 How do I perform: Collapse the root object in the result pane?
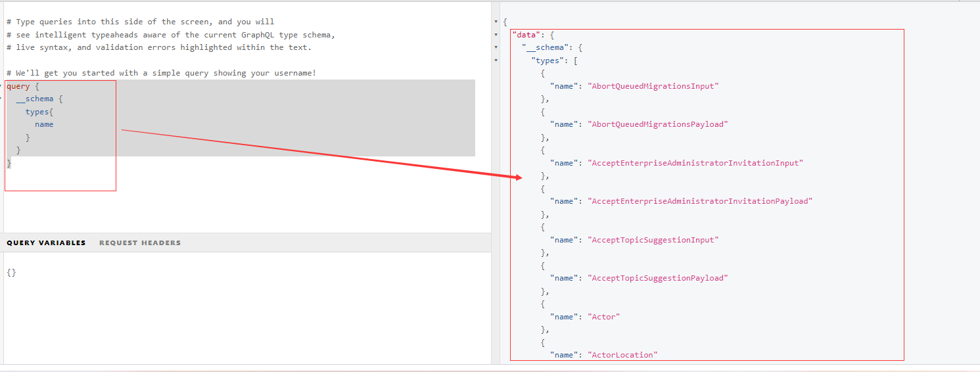click(496, 22)
